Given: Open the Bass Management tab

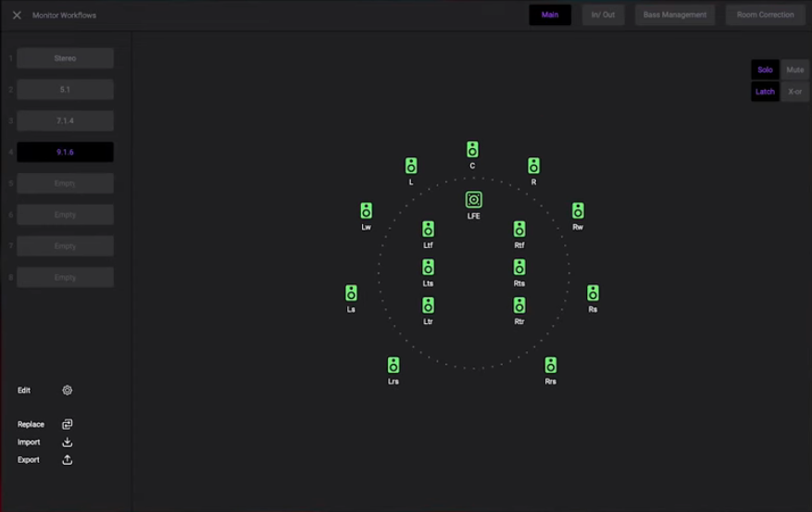Looking at the screenshot, I should tap(675, 15).
